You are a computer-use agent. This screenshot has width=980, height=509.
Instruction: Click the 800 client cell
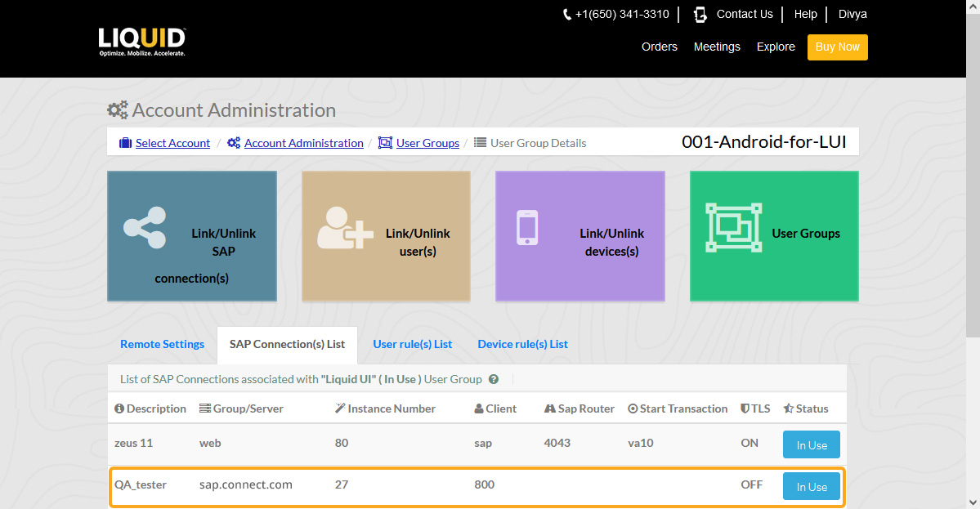pos(485,484)
